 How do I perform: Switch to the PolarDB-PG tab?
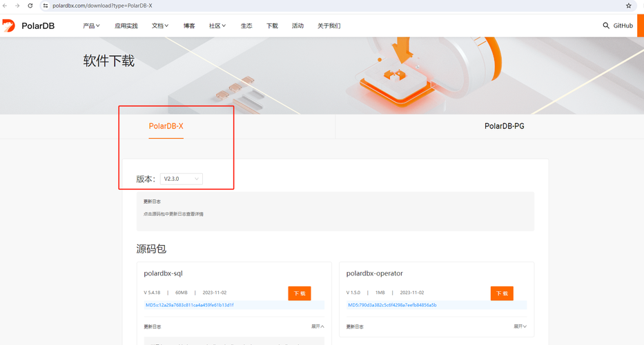505,126
